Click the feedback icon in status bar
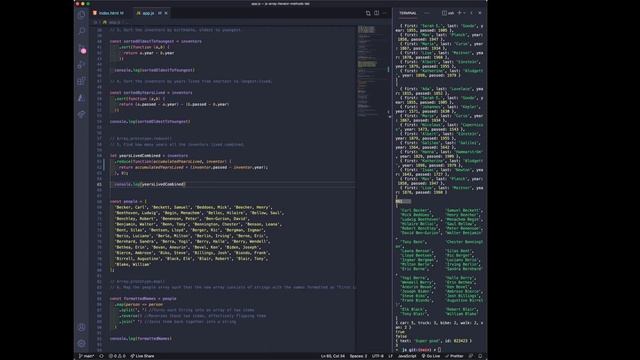Screen dimensions: 640x360 pos(471,356)
